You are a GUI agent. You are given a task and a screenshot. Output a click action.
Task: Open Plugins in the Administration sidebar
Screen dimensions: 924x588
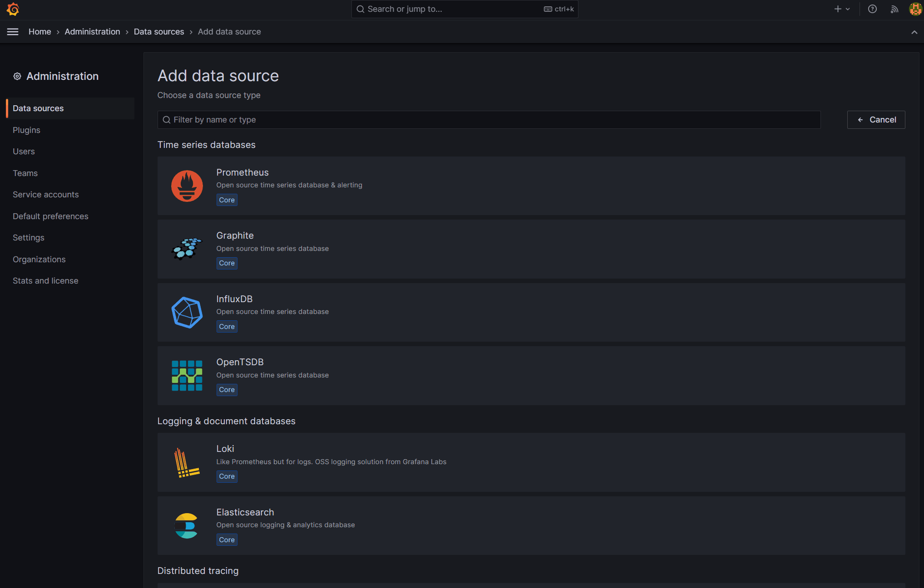tap(26, 130)
